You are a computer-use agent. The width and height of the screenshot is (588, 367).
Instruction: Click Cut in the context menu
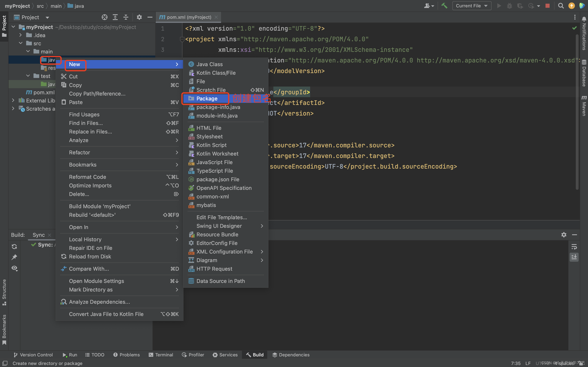120,76
